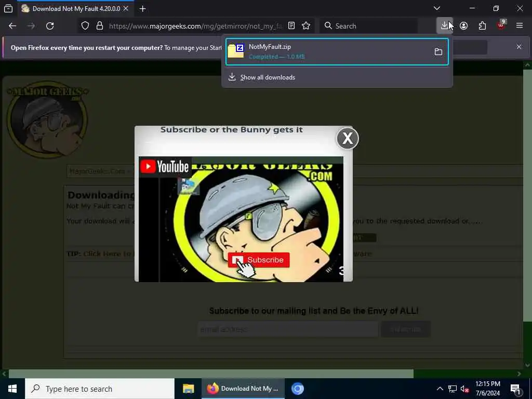Open the Firefox account icon
This screenshot has height=399, width=532.
(464, 26)
